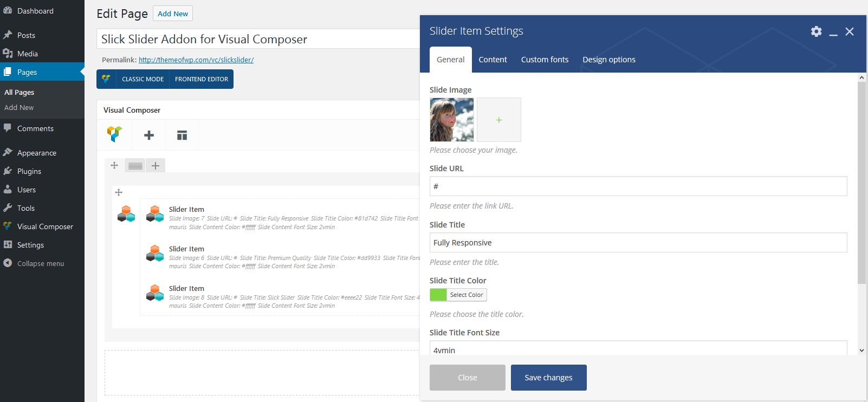Click the Slide Title Font Size field
This screenshot has height=402, width=868.
[638, 348]
